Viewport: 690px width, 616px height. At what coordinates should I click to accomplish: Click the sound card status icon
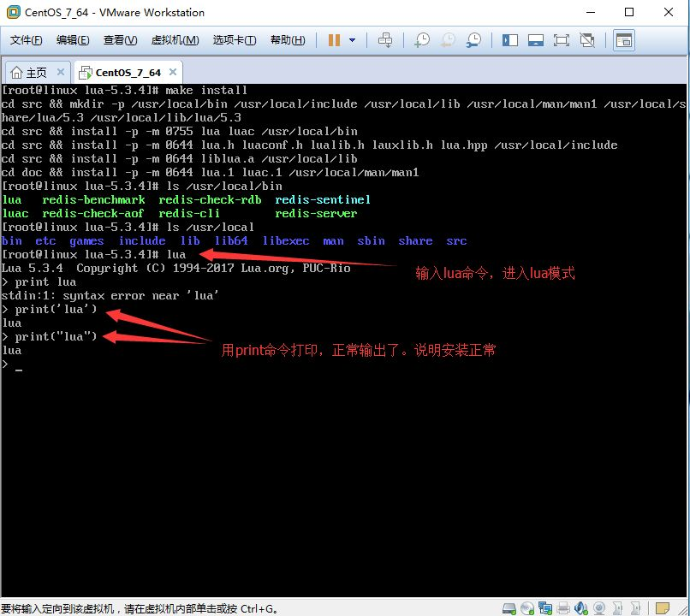581,608
